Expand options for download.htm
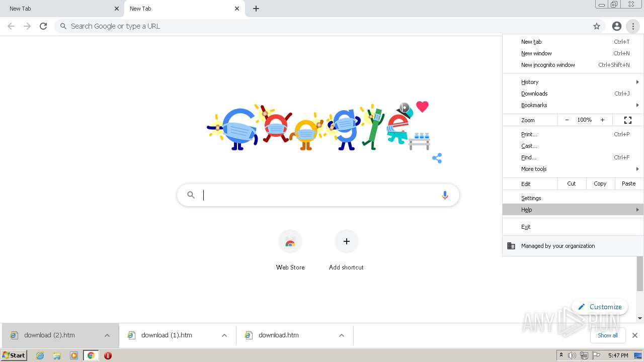The height and width of the screenshot is (362, 644). [x=342, y=335]
